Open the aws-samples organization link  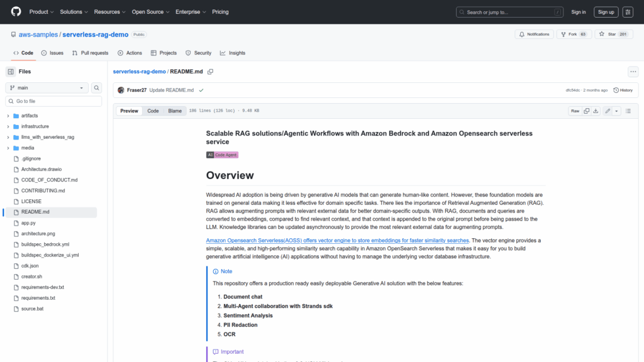38,35
